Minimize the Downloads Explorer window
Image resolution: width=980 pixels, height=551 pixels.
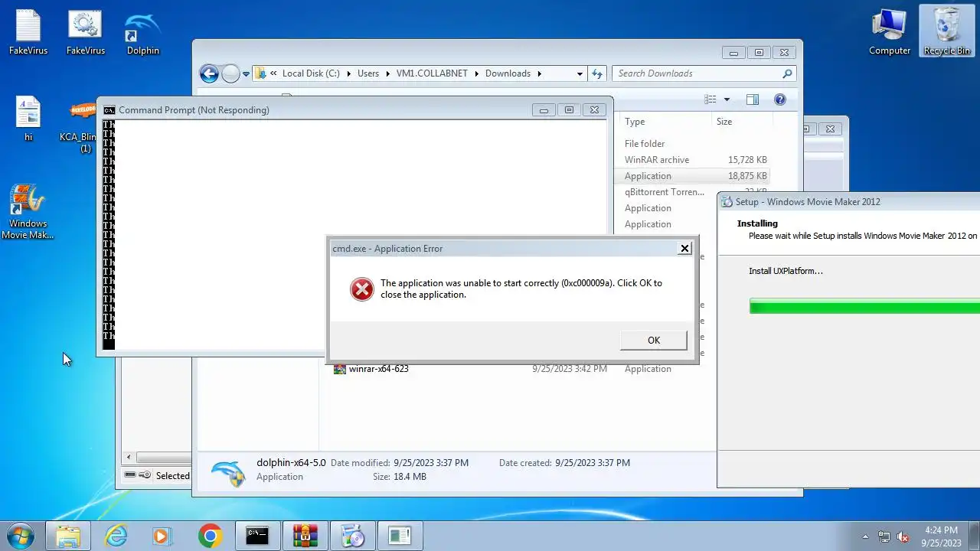[733, 53]
